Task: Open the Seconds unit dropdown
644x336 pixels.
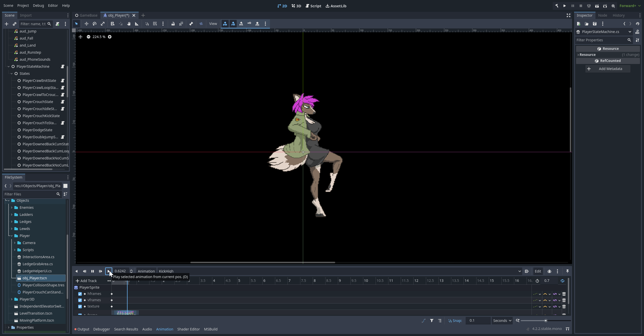Action: [x=502, y=321]
